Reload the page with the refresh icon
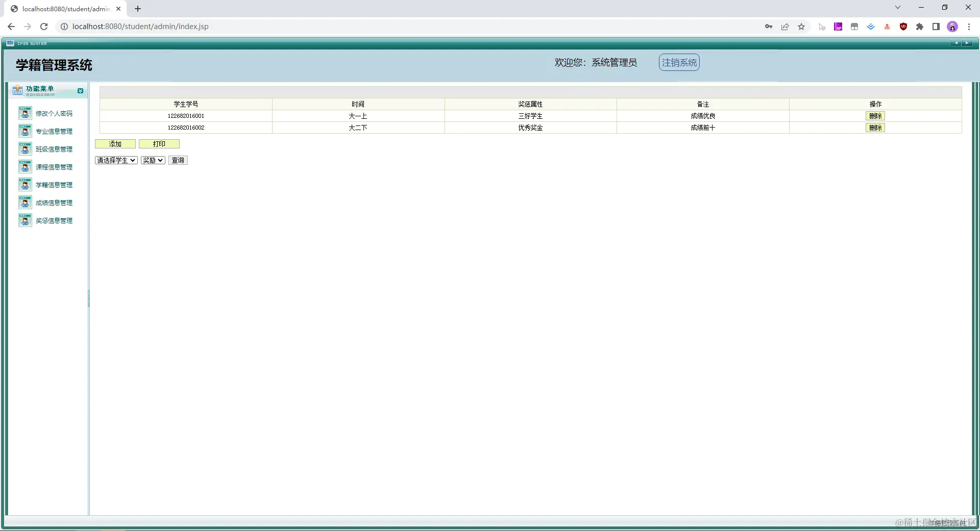The width and height of the screenshot is (980, 531). point(44,27)
